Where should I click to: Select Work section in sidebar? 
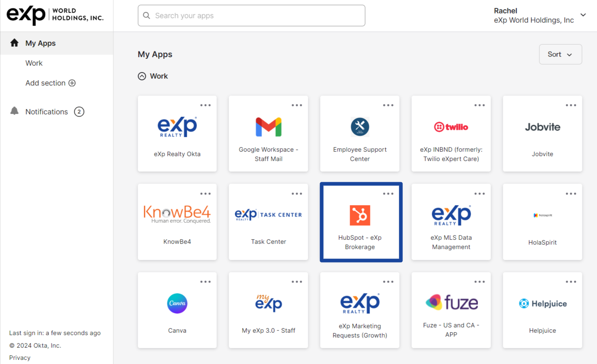pos(34,63)
